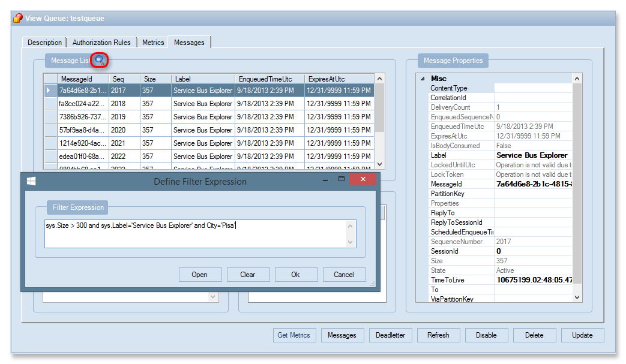Viewport: 626px width, 364px height.
Task: Click the bottom Messages button
Action: point(342,335)
